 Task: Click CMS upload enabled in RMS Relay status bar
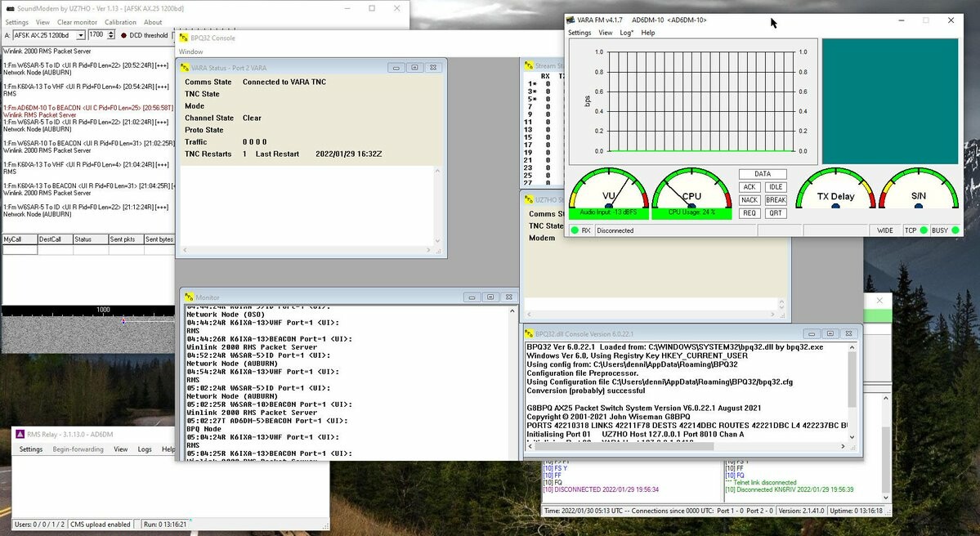100,525
